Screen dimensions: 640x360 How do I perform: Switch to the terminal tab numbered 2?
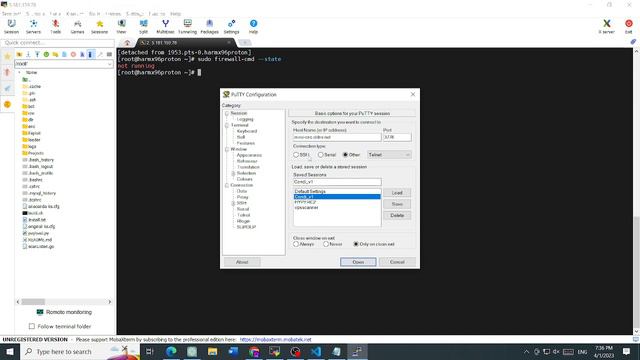[186, 42]
